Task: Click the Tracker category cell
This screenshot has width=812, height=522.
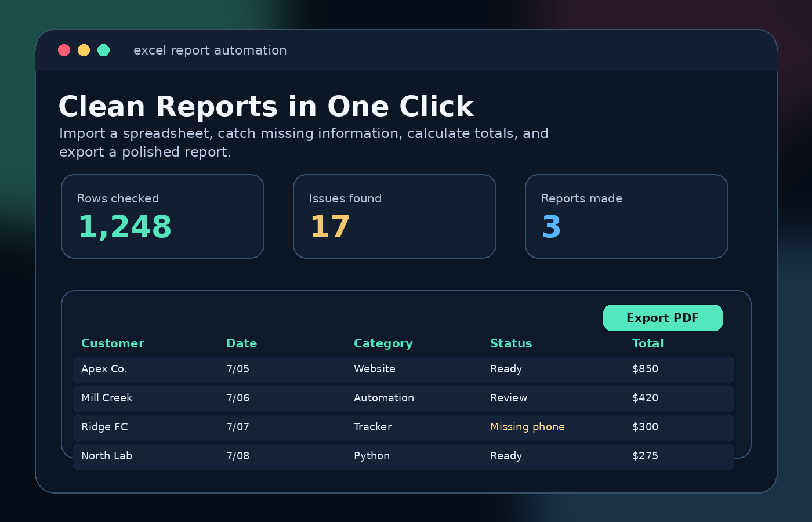Action: (373, 427)
